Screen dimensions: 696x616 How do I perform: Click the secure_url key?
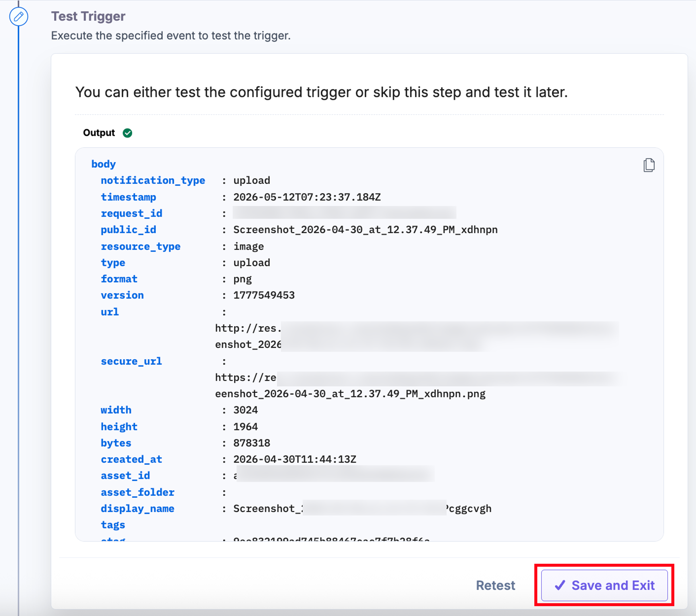[x=131, y=361]
